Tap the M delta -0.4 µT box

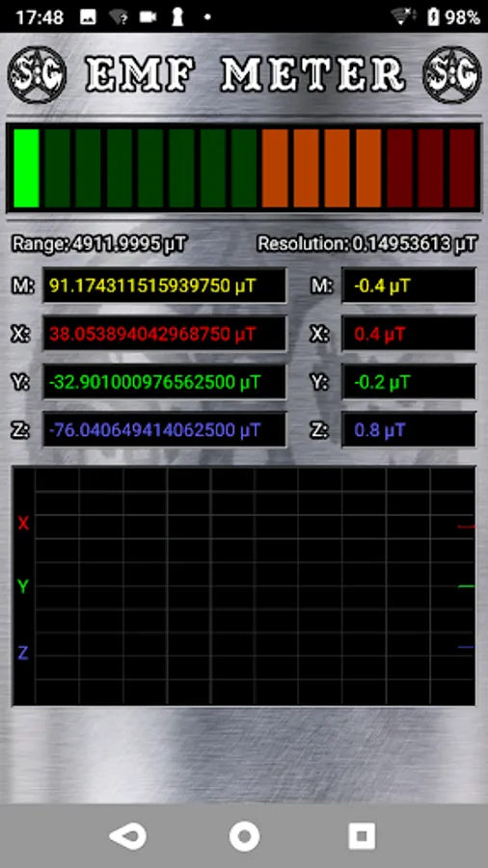pyautogui.click(x=408, y=285)
